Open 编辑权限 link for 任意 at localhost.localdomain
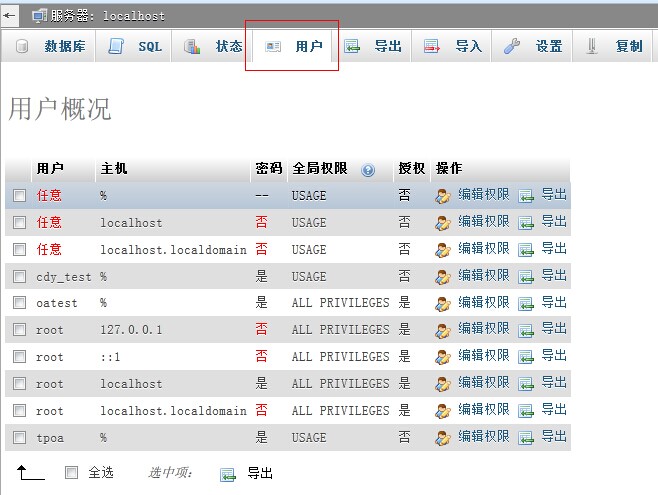The image size is (658, 495). pos(483,249)
